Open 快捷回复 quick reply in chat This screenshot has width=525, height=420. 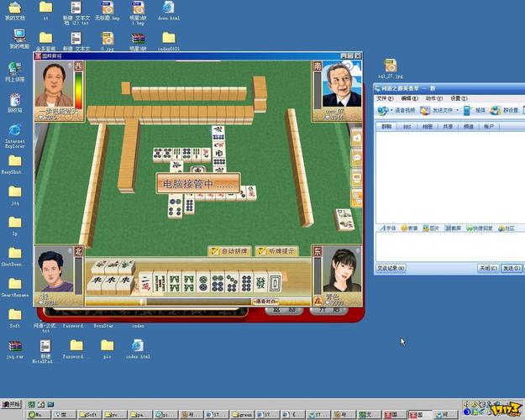480,228
